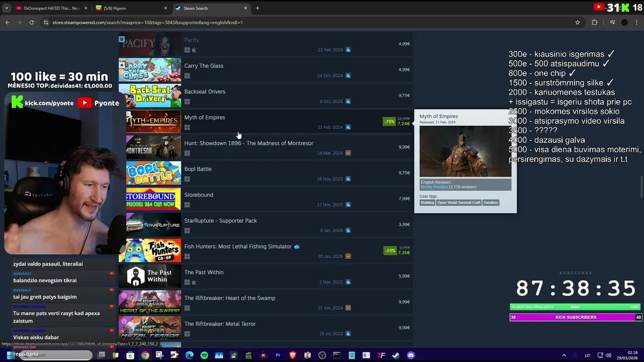Open Snipping Tool from taskbar
Screen dimensions: 644x362
click(159, 355)
